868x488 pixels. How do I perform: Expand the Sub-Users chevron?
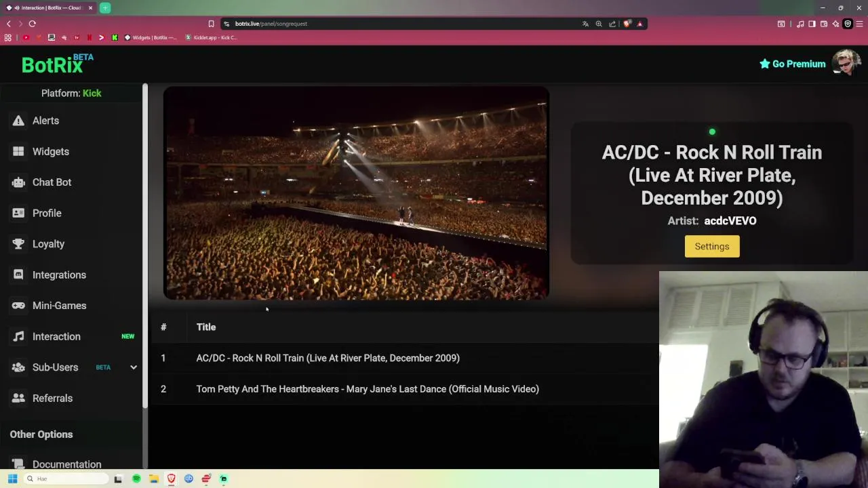[134, 367]
